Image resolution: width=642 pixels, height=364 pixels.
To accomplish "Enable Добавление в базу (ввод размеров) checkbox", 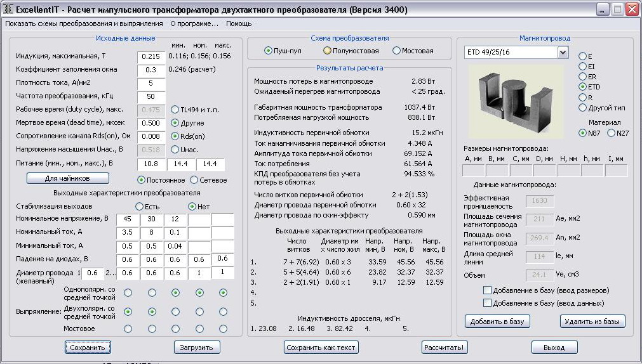I will [488, 290].
